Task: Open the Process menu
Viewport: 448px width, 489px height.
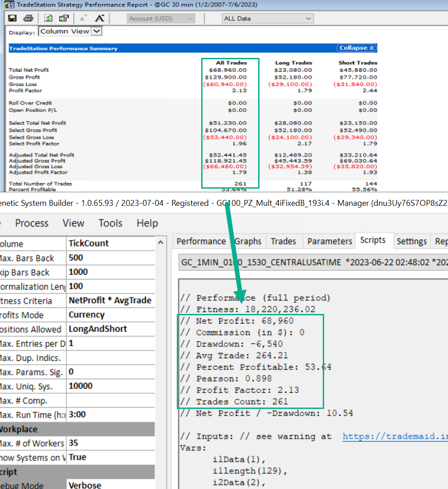Action: [32, 223]
